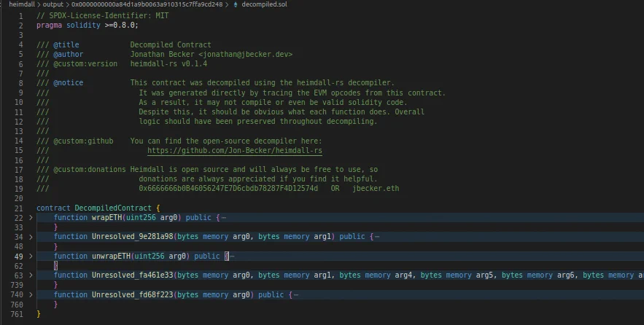Click the donation address 0x6666666b0B46056247E7D6cbdb78287F4D12574d
This screenshot has width=644, height=325.
pyautogui.click(x=228, y=188)
